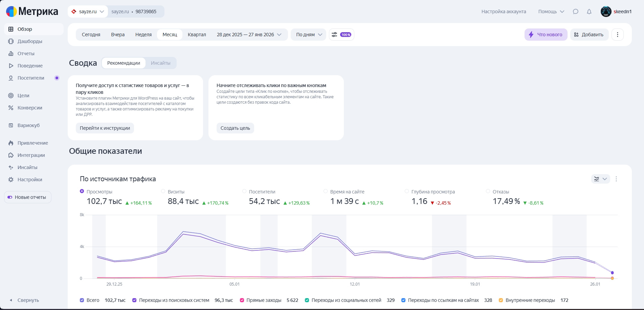Open the По дням grouping dropdown

tap(309, 35)
